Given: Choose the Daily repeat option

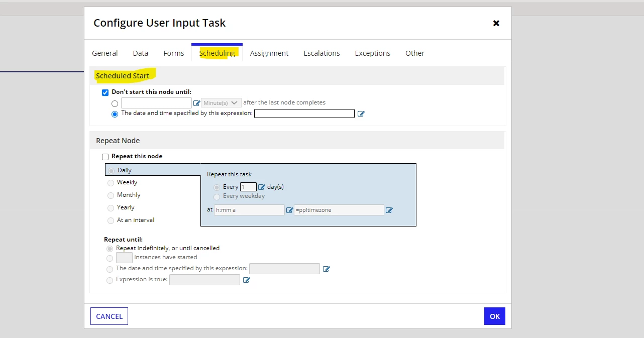Looking at the screenshot, I should (x=111, y=171).
